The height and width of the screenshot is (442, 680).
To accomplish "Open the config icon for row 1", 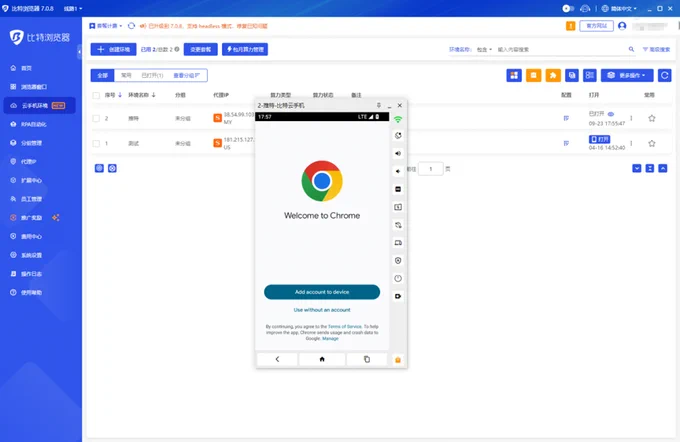I will click(566, 143).
